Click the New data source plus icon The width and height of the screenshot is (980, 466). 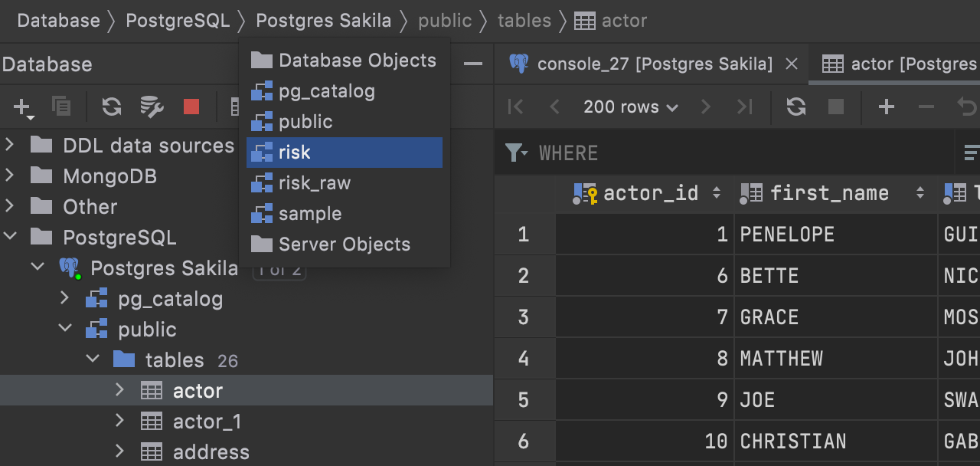pyautogui.click(x=22, y=107)
